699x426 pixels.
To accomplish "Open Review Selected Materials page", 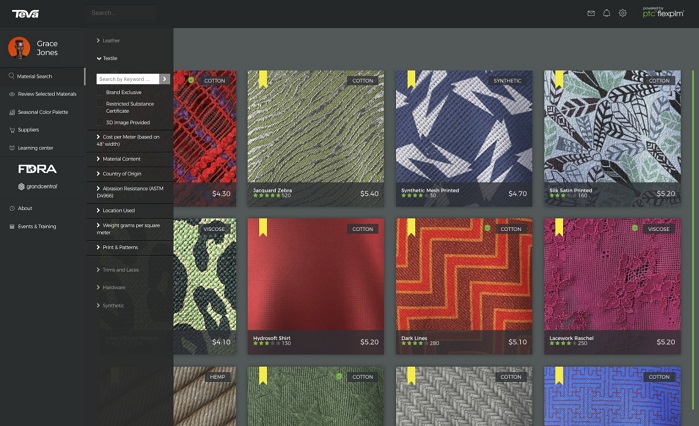I will pyautogui.click(x=47, y=94).
